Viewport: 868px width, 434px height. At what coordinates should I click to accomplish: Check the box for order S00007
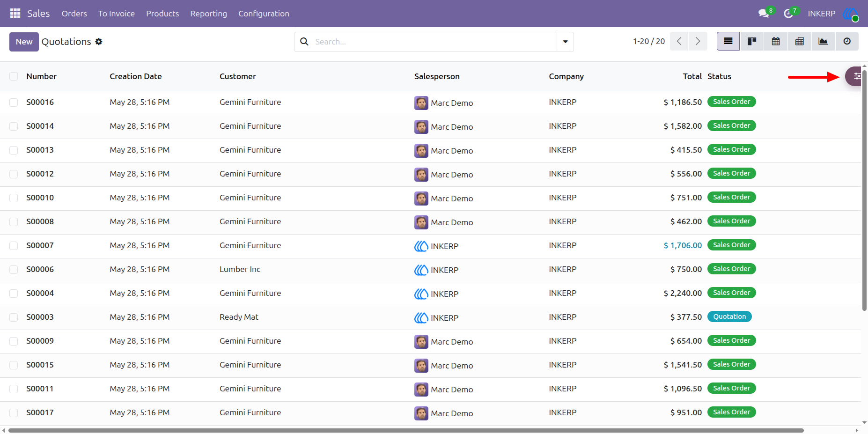tap(14, 246)
